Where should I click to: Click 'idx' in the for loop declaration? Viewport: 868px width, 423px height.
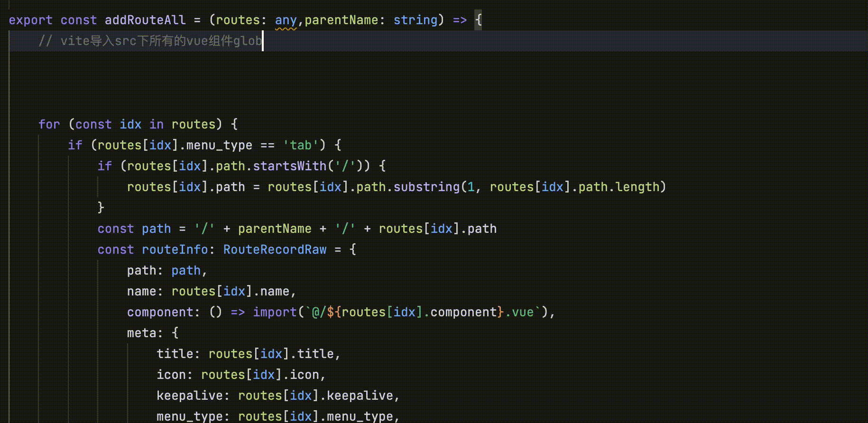click(130, 124)
